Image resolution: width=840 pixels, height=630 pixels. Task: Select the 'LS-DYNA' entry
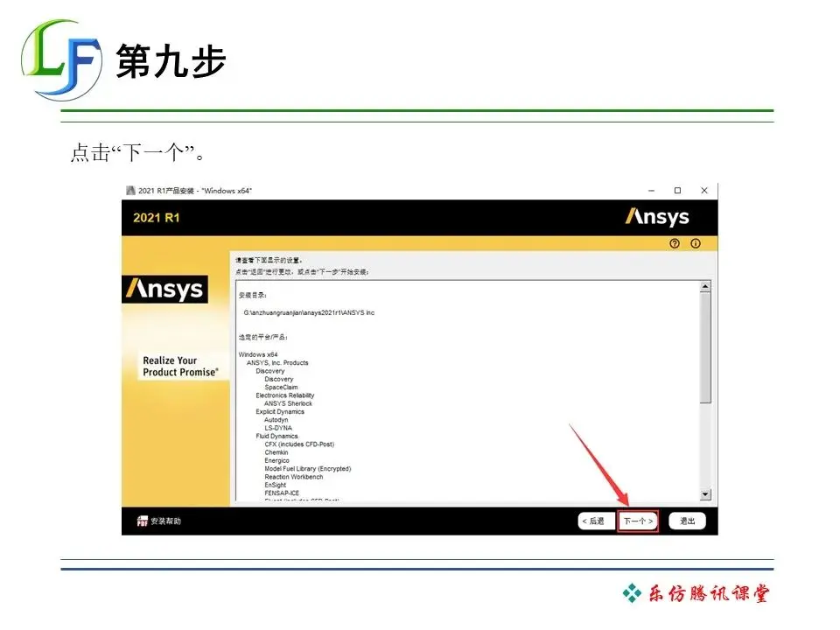[x=278, y=428]
